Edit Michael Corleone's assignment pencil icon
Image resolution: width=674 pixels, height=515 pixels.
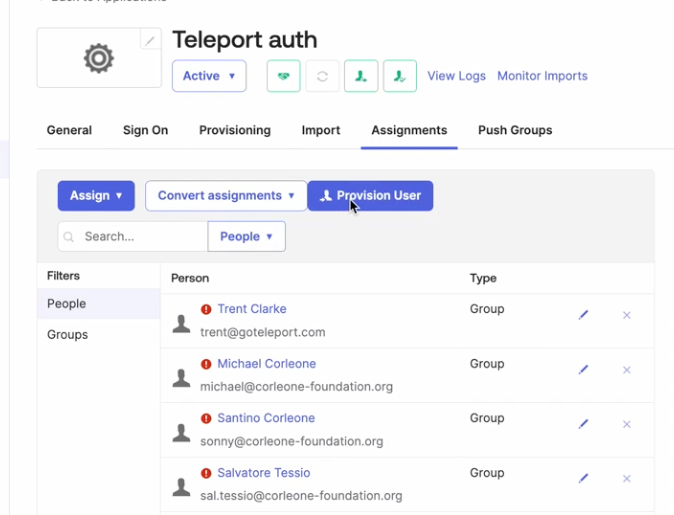click(584, 370)
